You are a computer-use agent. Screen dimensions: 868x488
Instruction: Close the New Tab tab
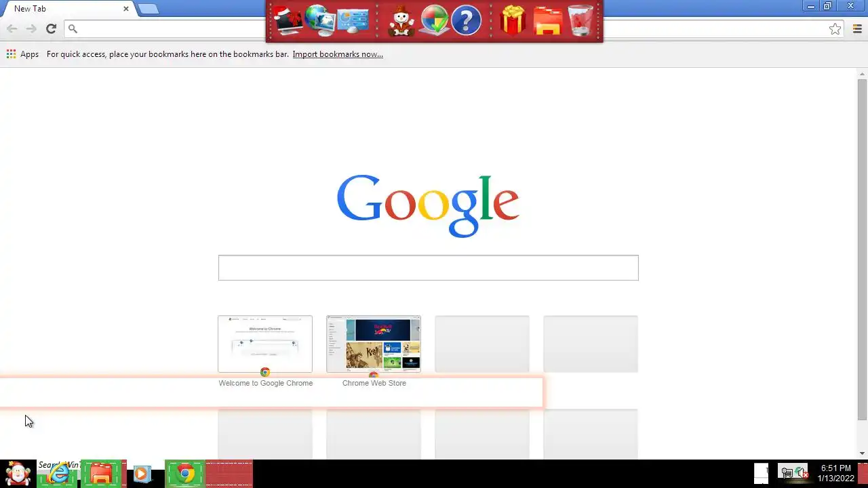tap(126, 9)
